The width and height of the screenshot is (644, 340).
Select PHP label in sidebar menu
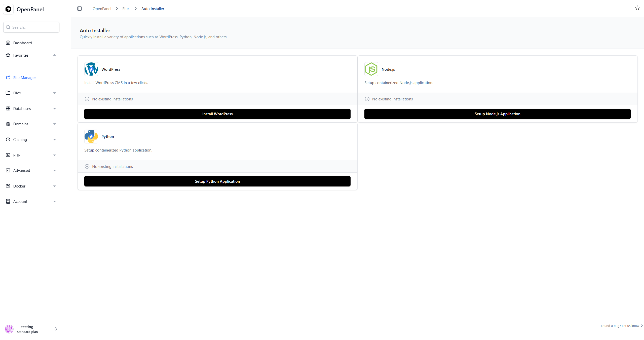pyautogui.click(x=17, y=155)
